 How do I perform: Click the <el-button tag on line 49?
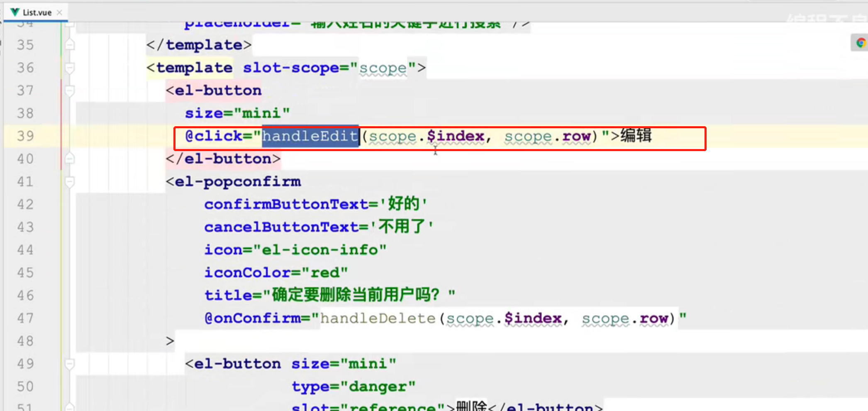pos(233,364)
